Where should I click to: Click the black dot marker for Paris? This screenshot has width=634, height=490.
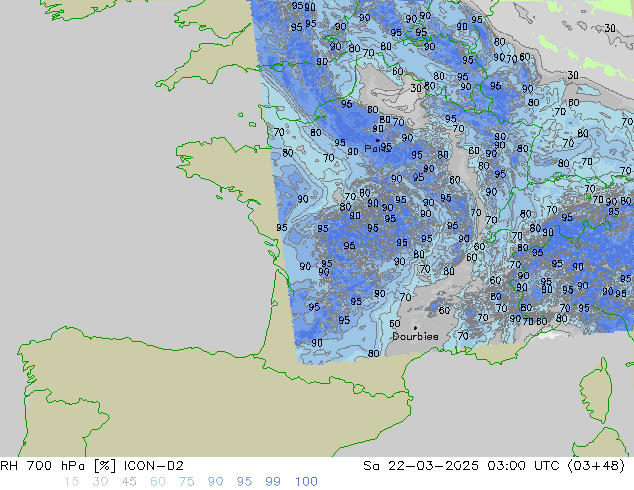(377, 140)
